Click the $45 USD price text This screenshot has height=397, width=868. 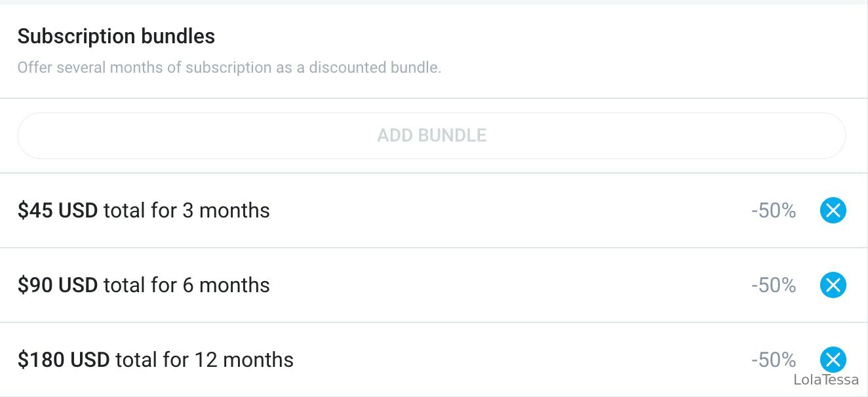coord(58,210)
